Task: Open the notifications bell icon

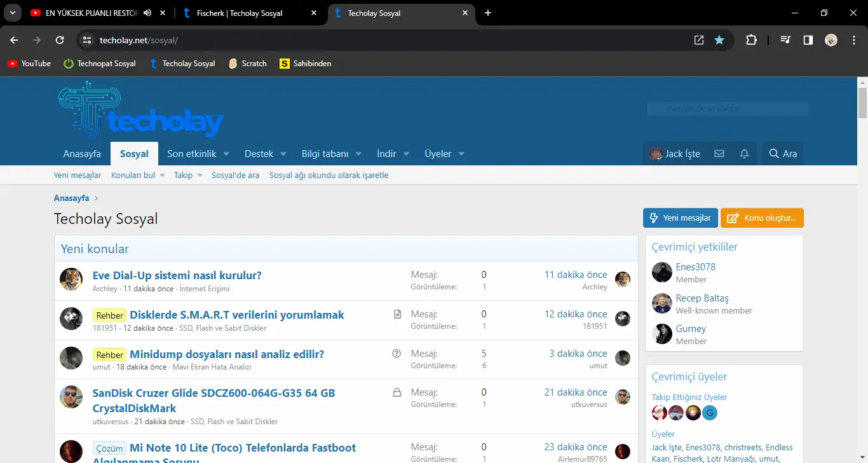Action: click(x=744, y=154)
